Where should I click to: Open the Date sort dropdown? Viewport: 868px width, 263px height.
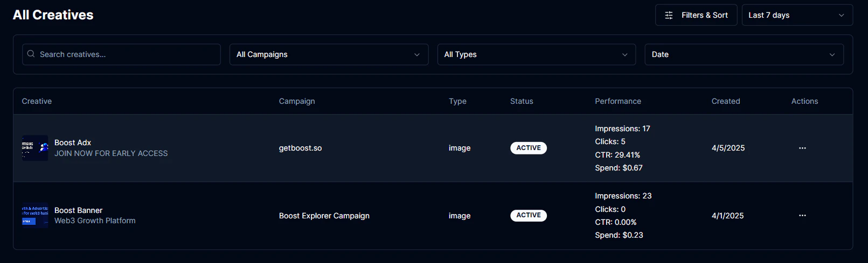click(744, 54)
